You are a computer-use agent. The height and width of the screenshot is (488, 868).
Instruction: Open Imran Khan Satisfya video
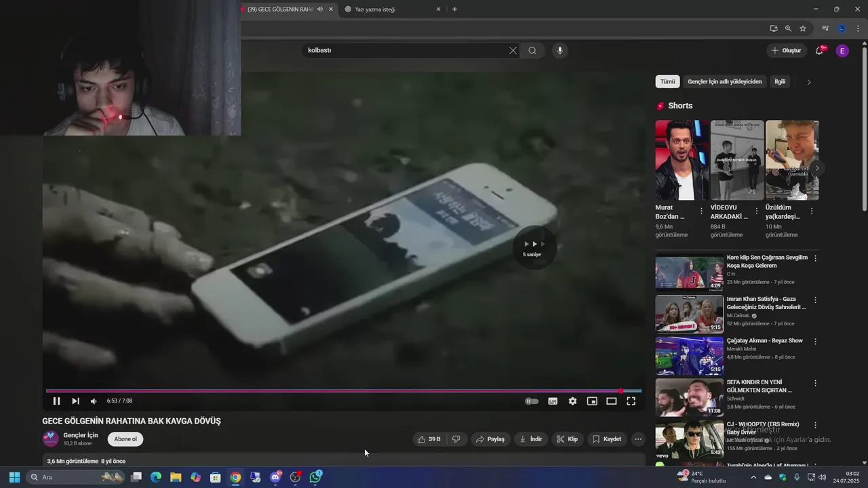click(689, 314)
